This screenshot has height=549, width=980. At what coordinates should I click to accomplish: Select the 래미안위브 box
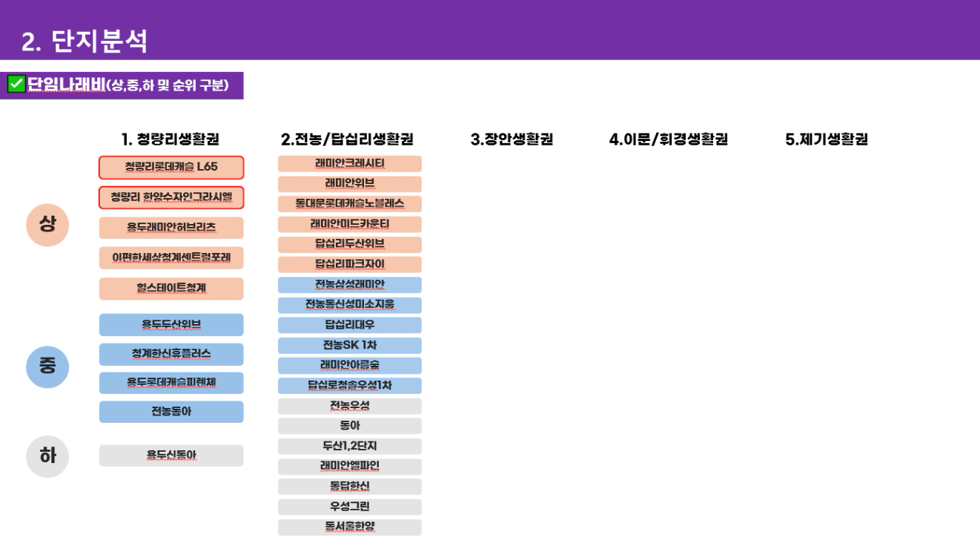pyautogui.click(x=350, y=184)
